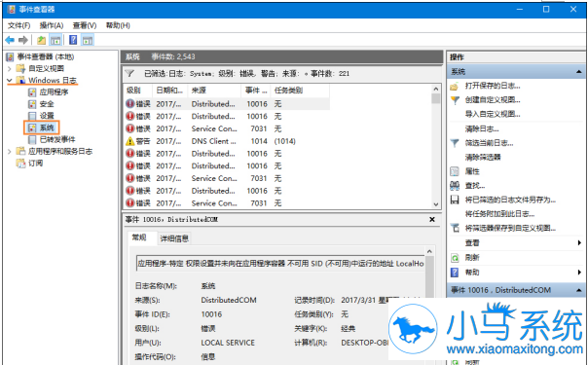Open the 设置 log
588x365 pixels.
[x=47, y=116]
